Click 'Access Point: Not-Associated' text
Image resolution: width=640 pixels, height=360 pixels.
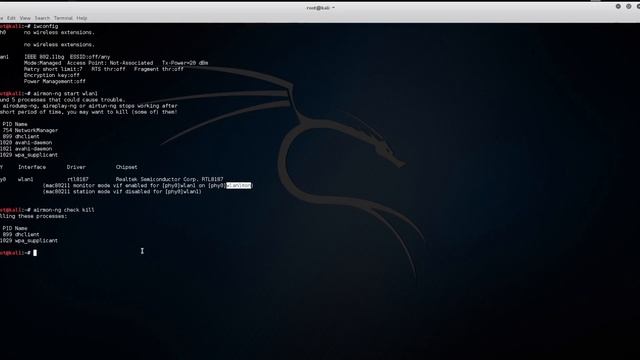(110, 63)
